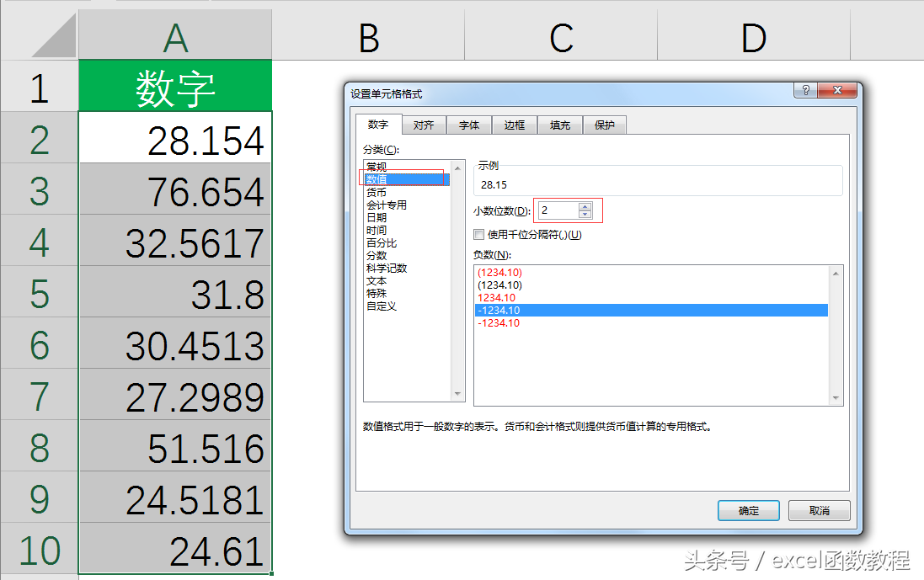This screenshot has height=580, width=924.
Task: Click cell containing 24.5181
Action: (175, 497)
